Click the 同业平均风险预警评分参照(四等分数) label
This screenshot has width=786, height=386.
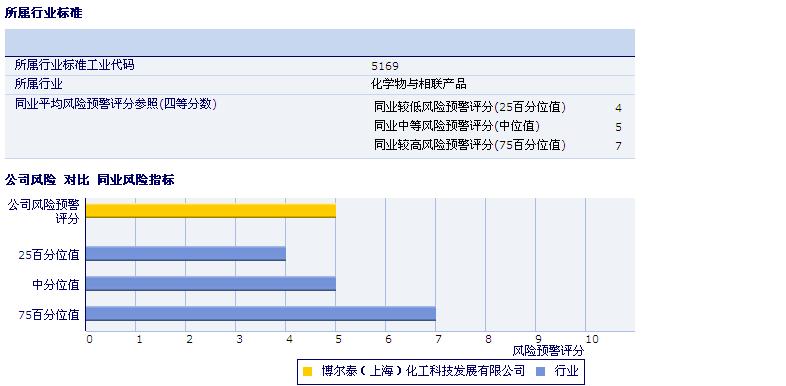point(116,104)
